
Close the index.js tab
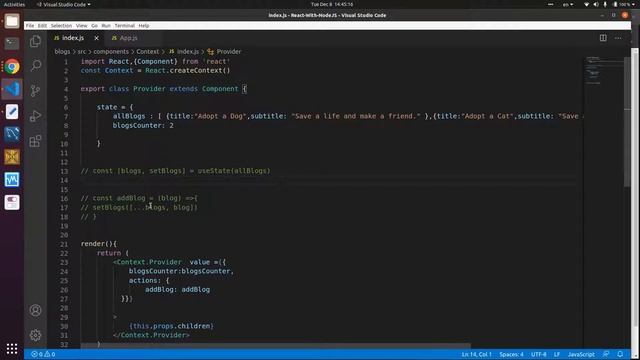[x=96, y=38]
